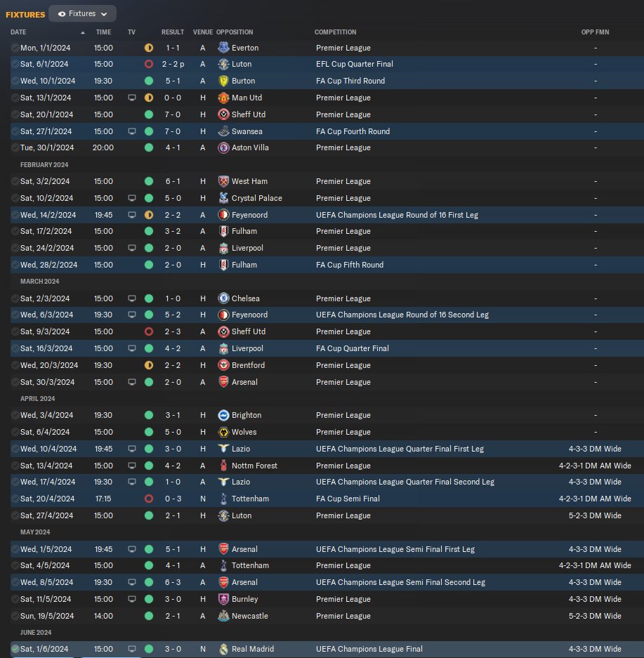
Task: Open the 2 - 2 p result against Luton
Action: pyautogui.click(x=173, y=64)
